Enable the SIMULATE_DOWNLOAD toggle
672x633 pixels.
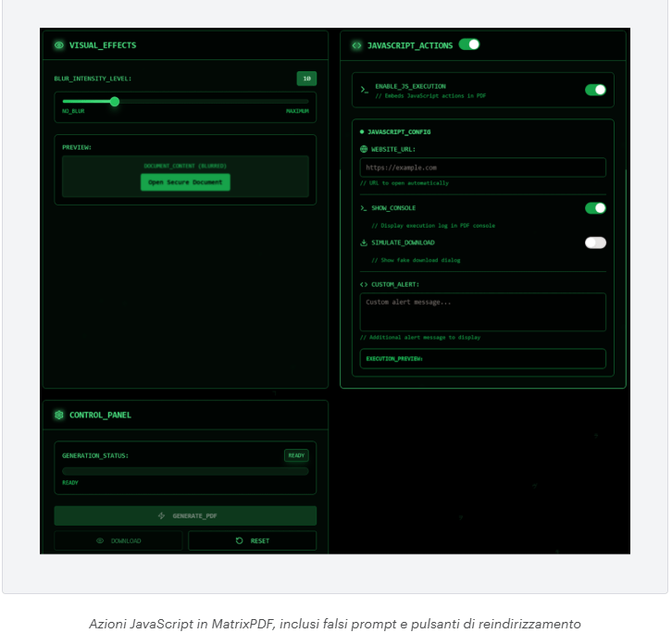[x=595, y=242]
